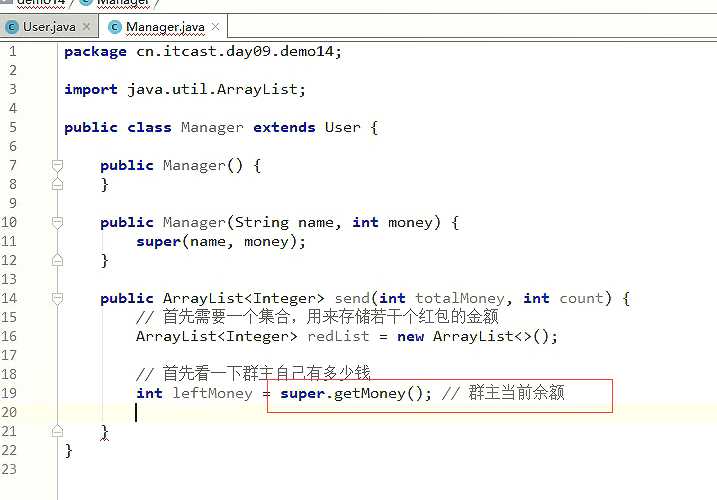Click line number 19 in the gutter
This screenshot has height=500, width=717.
click(x=9, y=393)
